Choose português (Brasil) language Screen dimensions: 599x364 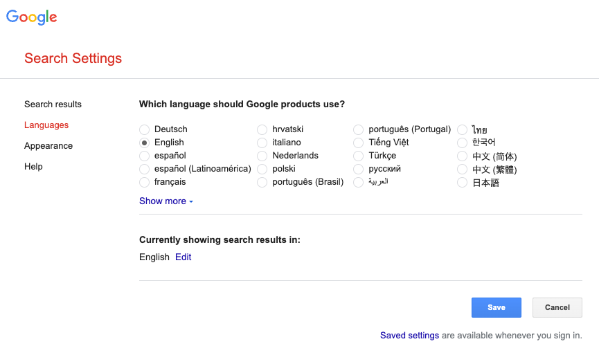[x=262, y=182]
